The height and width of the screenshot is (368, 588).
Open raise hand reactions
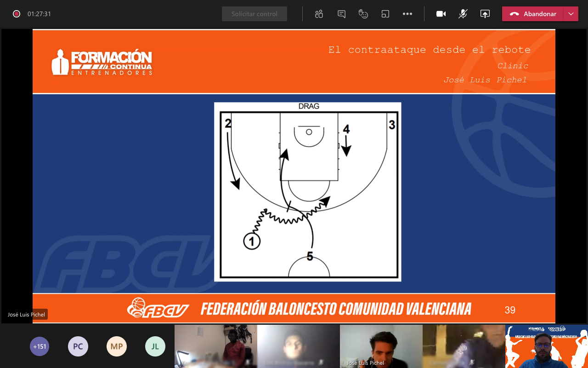tap(363, 14)
